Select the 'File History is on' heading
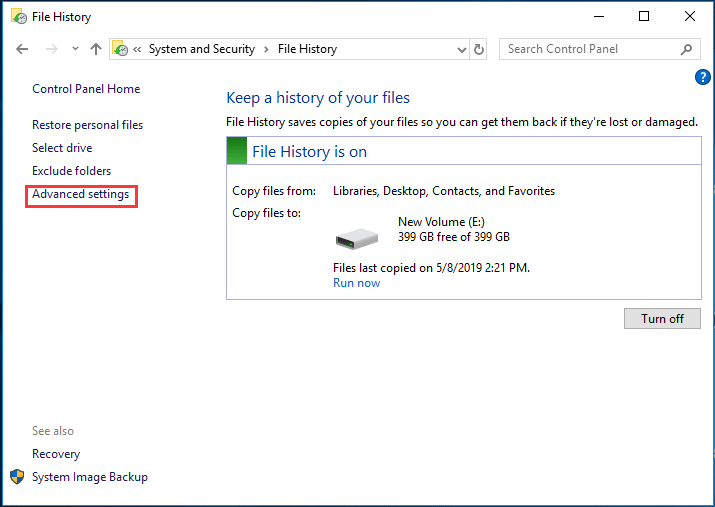Screen dimensions: 715x507 (310, 152)
